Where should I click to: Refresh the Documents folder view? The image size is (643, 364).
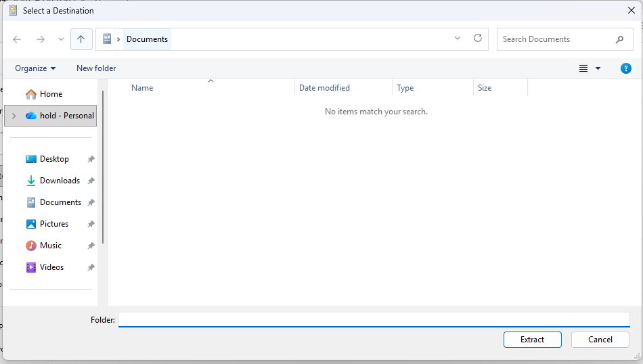pos(478,39)
